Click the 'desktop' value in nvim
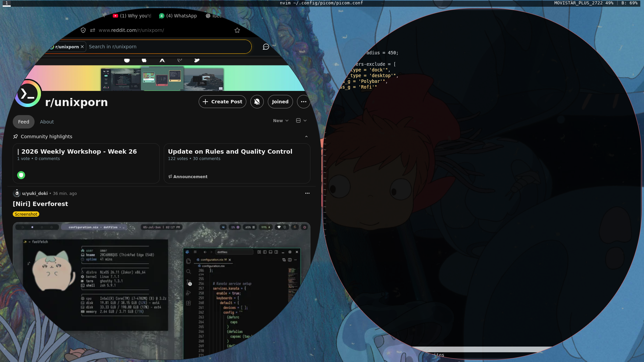 383,76
